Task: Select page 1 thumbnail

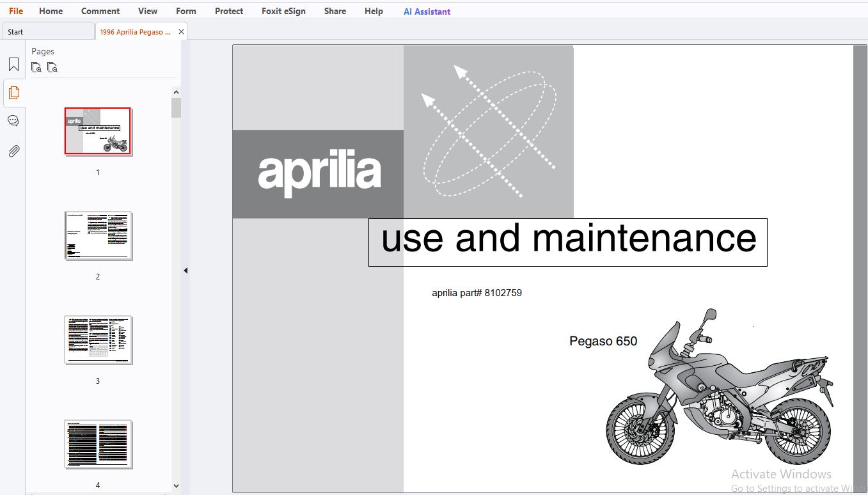Action: (98, 131)
